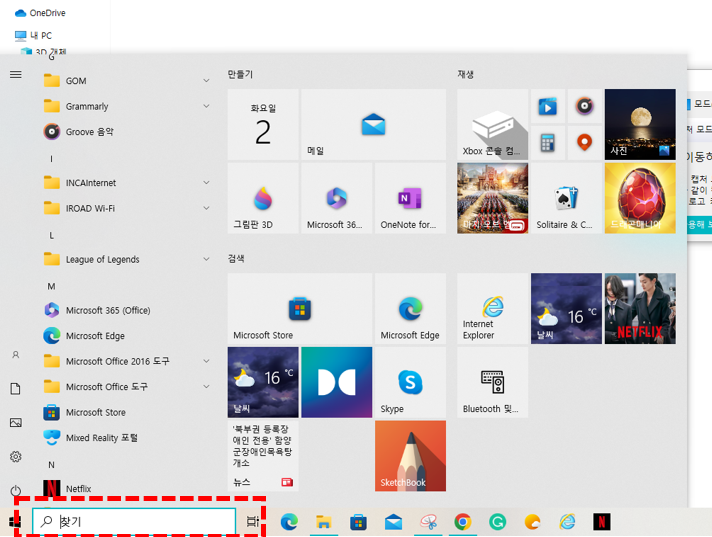Screen dimensions: 712x537
Task: Open the user account icon in start sidebar
Action: (x=15, y=355)
